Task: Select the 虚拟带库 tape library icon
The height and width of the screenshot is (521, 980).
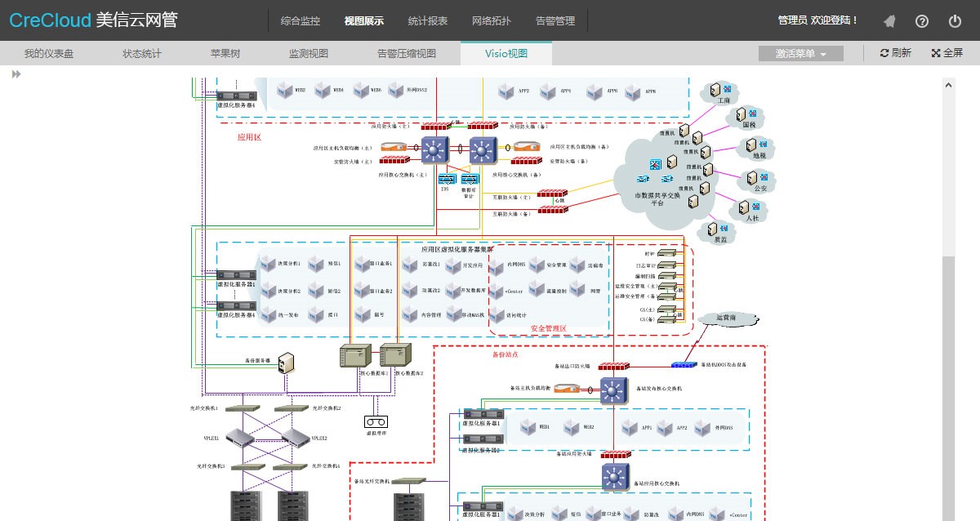Action: [x=375, y=421]
